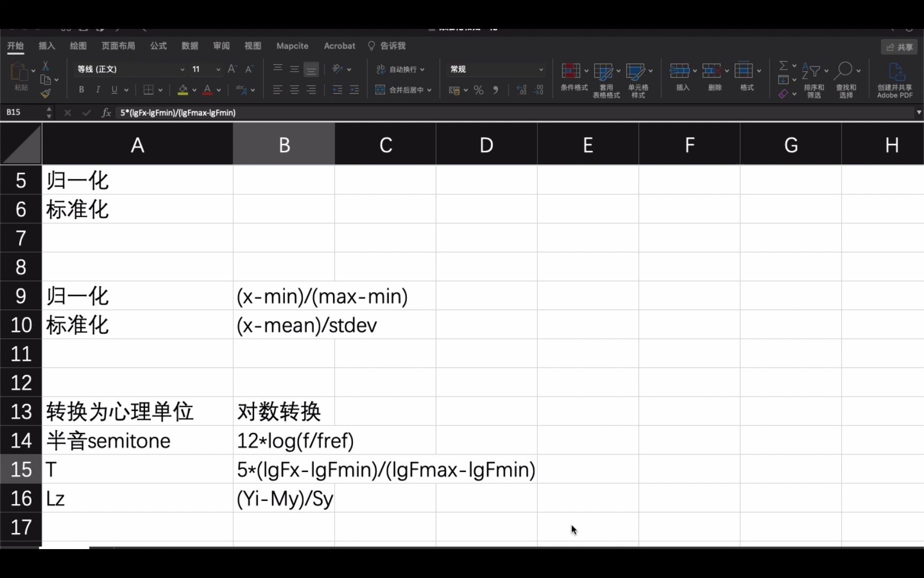Image resolution: width=924 pixels, height=578 pixels.
Task: Click the cell Borders icon
Action: pos(149,90)
